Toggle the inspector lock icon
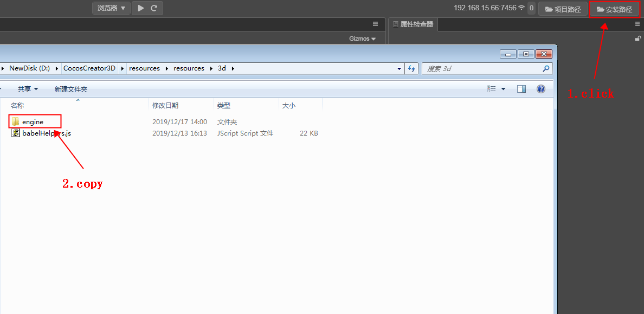The width and height of the screenshot is (644, 314). click(x=637, y=39)
